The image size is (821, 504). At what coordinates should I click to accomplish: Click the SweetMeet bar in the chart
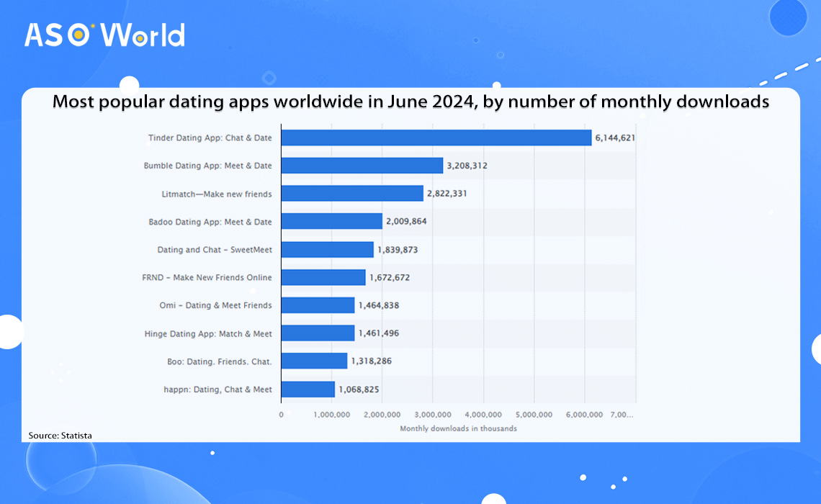(x=327, y=249)
